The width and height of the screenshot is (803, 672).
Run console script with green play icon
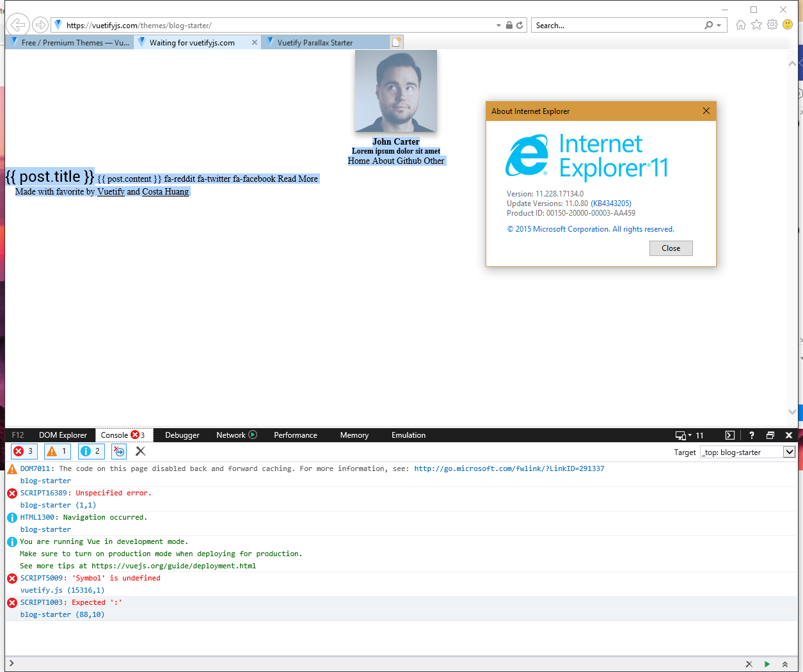coord(767,664)
